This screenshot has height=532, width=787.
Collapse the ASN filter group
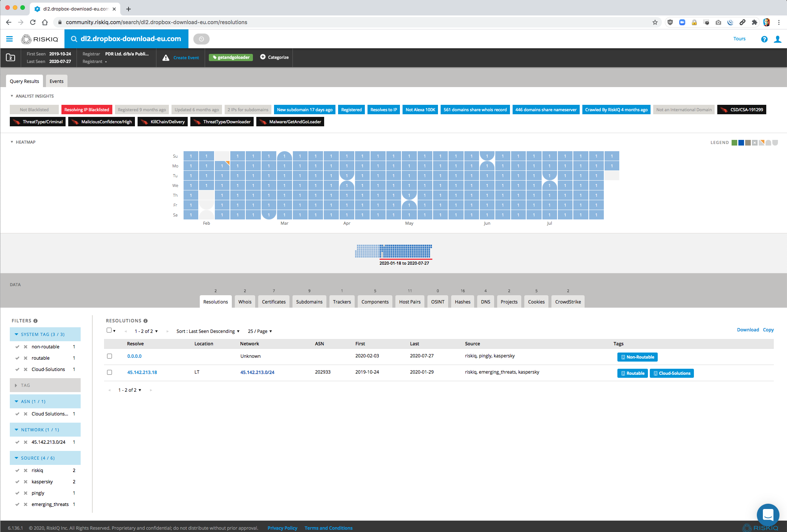pos(45,402)
